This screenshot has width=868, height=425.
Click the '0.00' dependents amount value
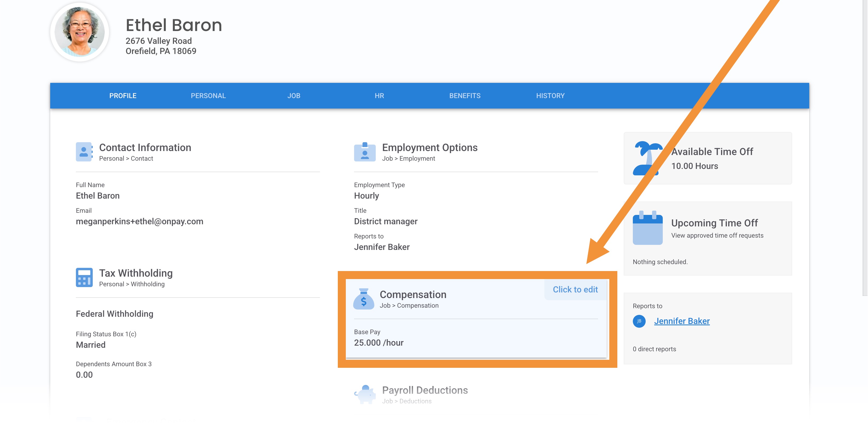84,375
